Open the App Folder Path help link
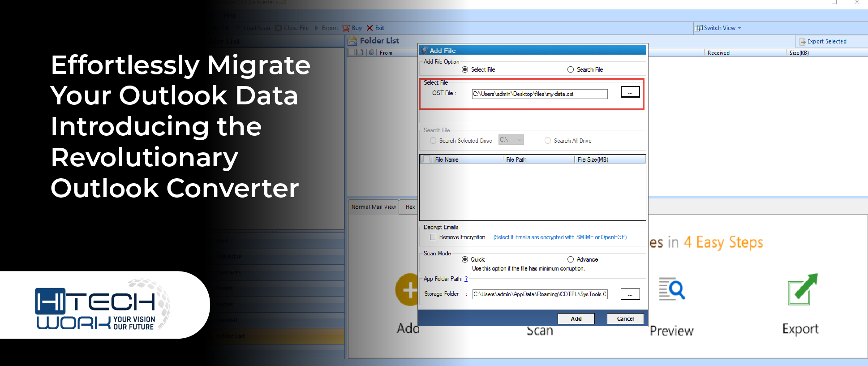The height and width of the screenshot is (366, 868). click(466, 279)
